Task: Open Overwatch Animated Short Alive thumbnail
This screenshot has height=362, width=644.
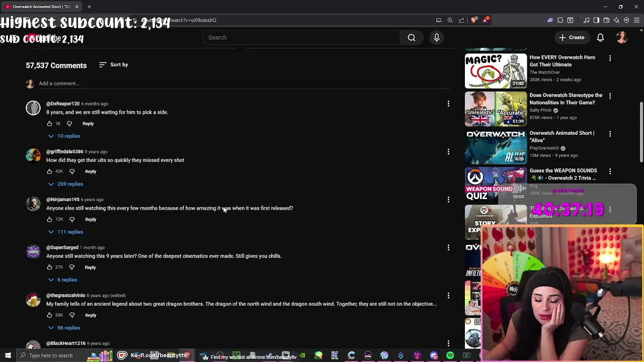Action: point(496,146)
